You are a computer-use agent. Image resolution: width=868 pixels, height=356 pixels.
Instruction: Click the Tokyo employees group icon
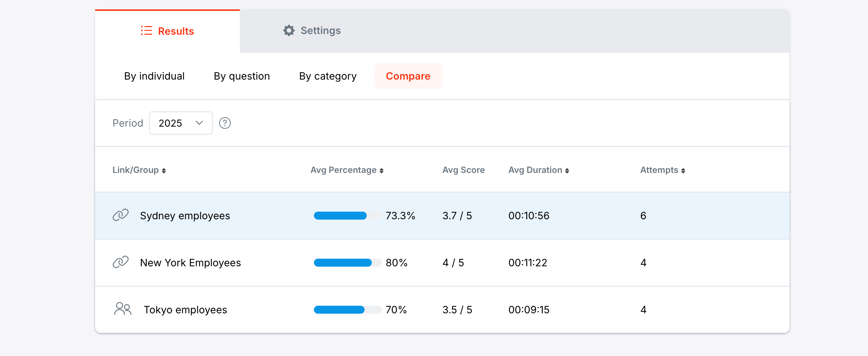click(x=123, y=309)
